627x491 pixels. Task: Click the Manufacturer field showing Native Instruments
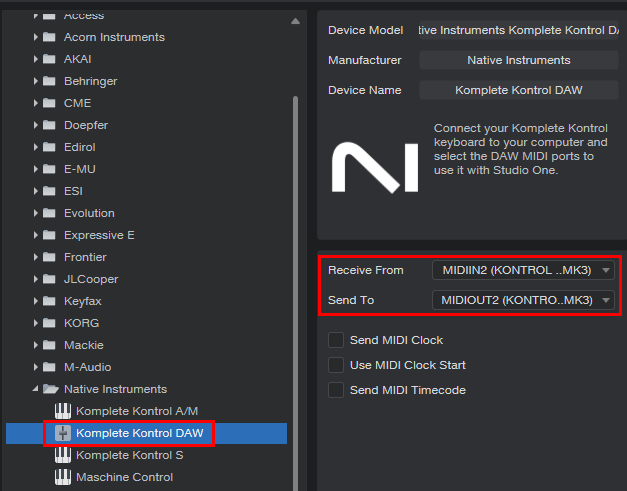[x=519, y=60]
